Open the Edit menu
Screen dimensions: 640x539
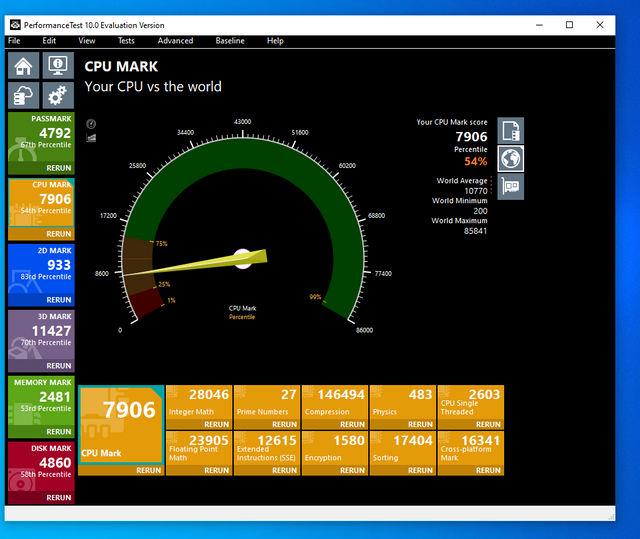click(49, 41)
